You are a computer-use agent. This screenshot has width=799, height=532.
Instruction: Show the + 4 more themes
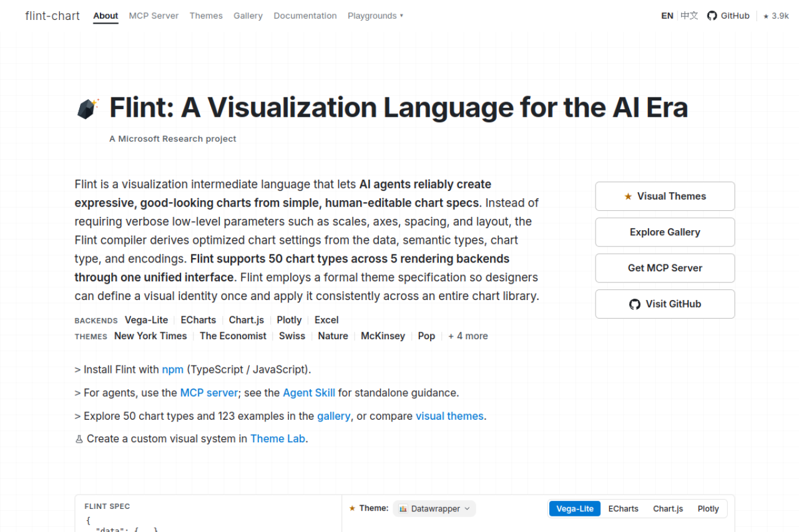[468, 336]
